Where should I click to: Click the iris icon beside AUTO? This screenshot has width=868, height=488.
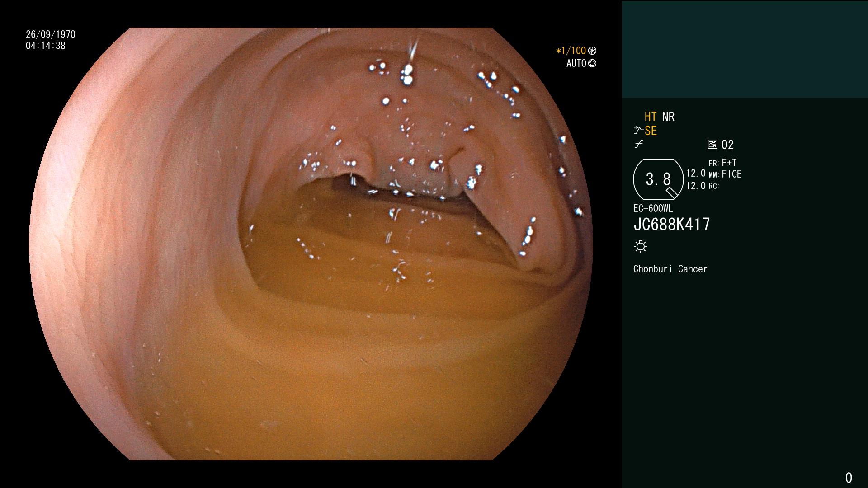[x=592, y=63]
